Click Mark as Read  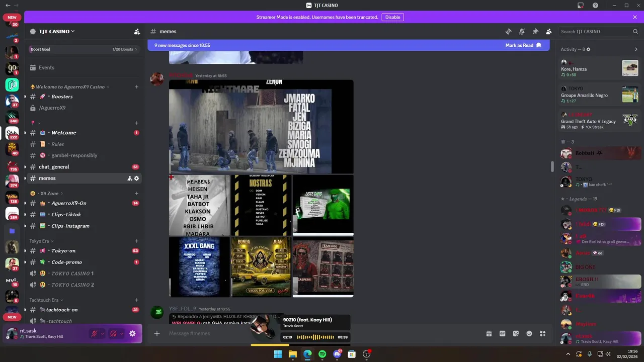pos(523,45)
